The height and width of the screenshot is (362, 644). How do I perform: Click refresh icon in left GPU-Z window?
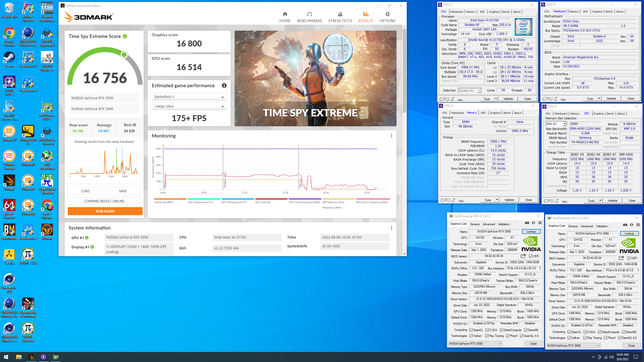coord(533,223)
